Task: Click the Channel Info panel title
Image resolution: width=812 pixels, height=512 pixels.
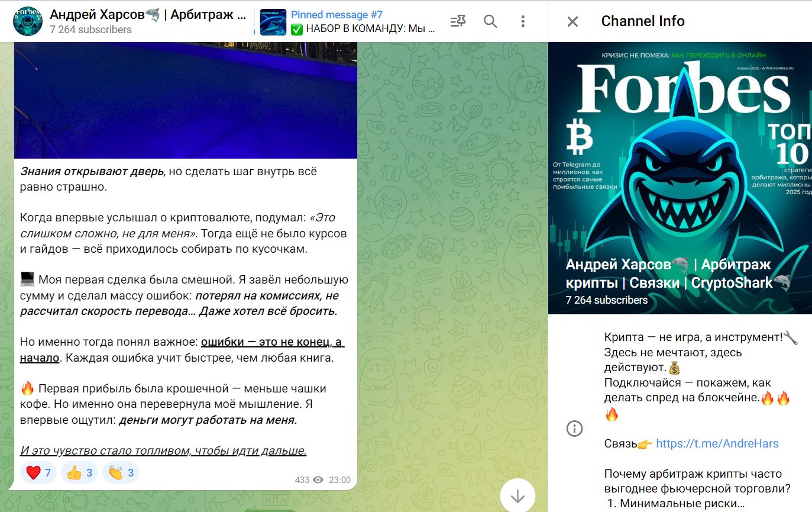Action: pos(643,21)
